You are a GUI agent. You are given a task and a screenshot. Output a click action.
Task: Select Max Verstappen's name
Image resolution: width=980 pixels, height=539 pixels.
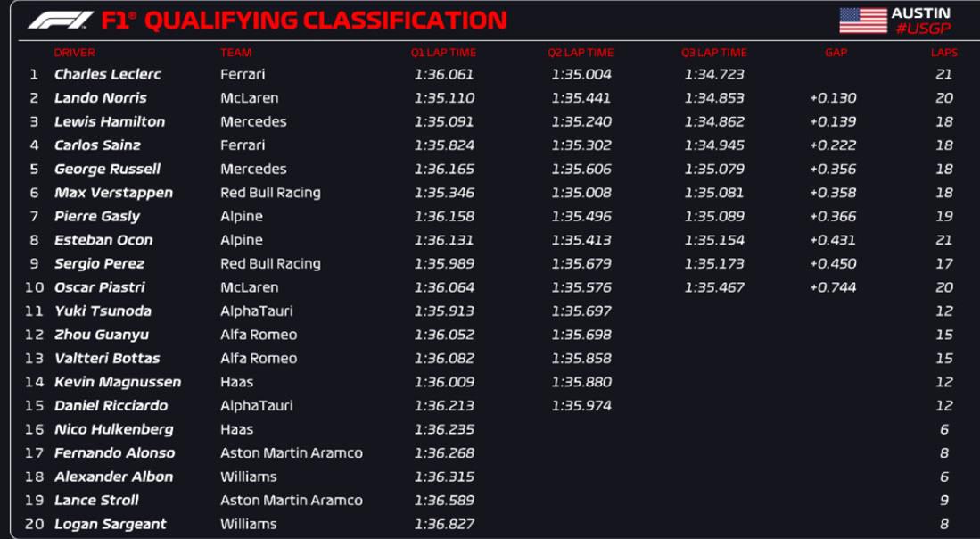pos(113,193)
